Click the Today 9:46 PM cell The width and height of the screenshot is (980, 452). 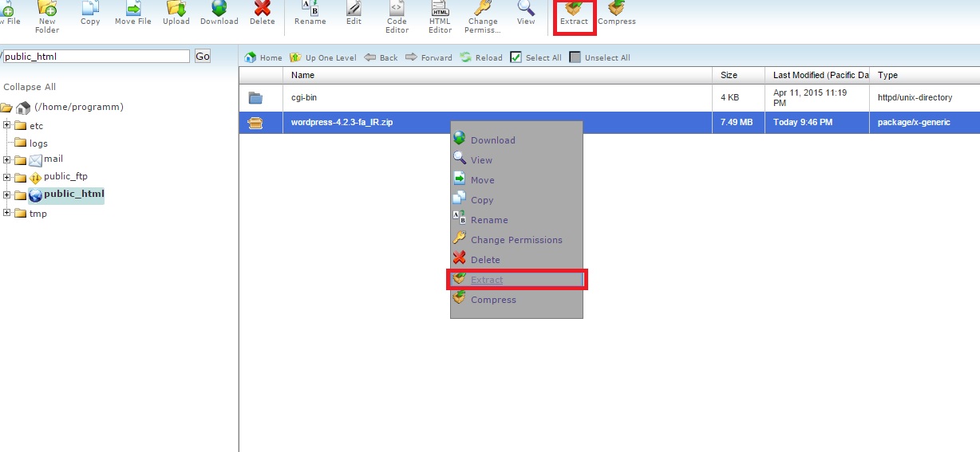click(817, 123)
